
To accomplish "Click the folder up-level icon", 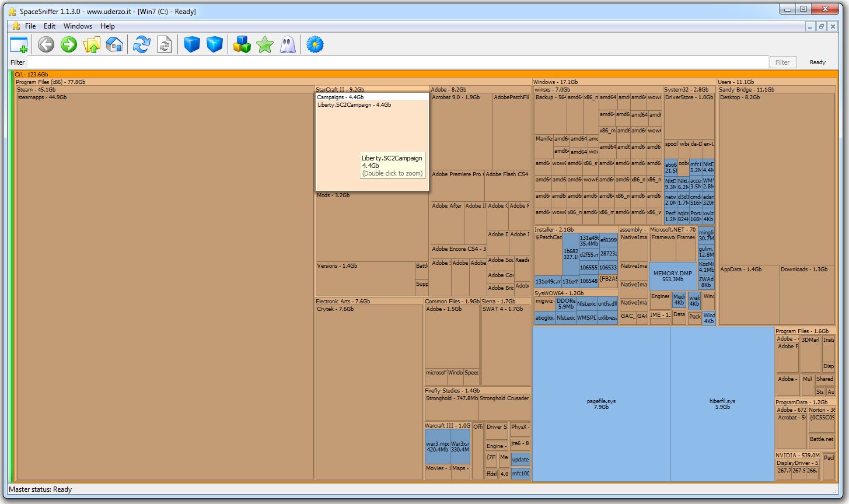I will [92, 44].
